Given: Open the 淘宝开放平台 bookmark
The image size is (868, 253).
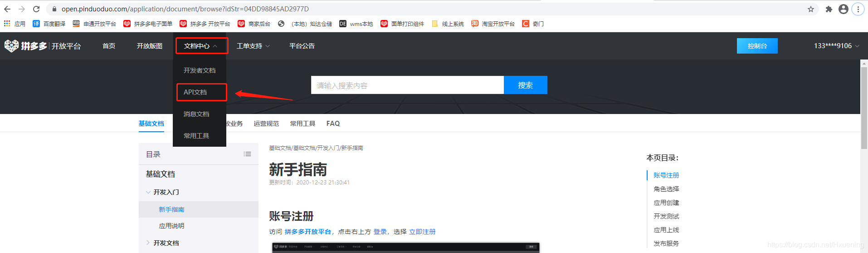Looking at the screenshot, I should pyautogui.click(x=493, y=24).
